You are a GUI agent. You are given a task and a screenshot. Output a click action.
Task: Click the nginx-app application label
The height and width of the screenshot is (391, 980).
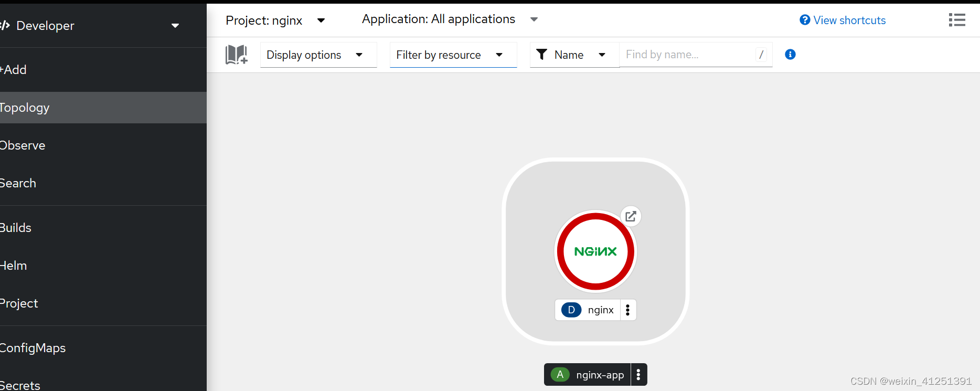click(x=600, y=375)
